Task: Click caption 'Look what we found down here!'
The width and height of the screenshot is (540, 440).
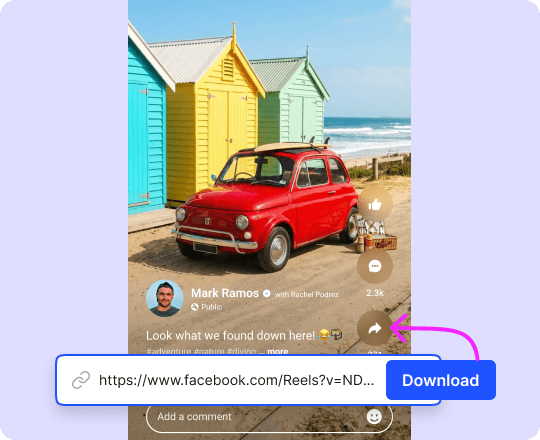Action: click(x=230, y=335)
